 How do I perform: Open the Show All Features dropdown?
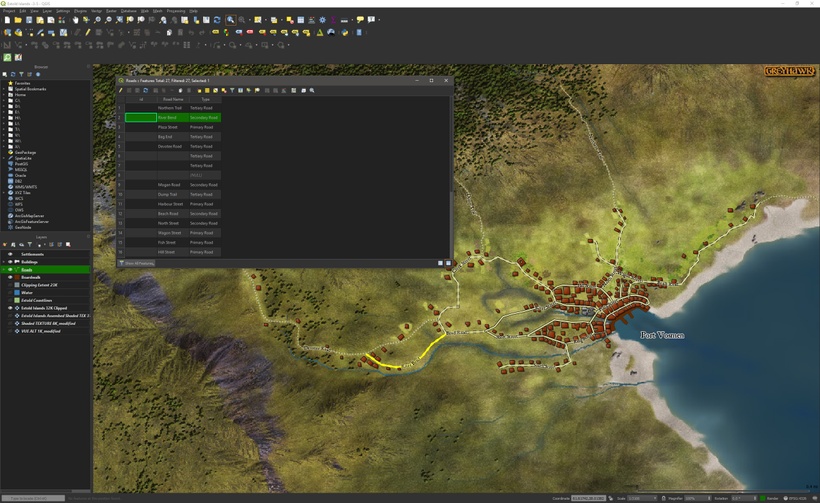pyautogui.click(x=139, y=263)
